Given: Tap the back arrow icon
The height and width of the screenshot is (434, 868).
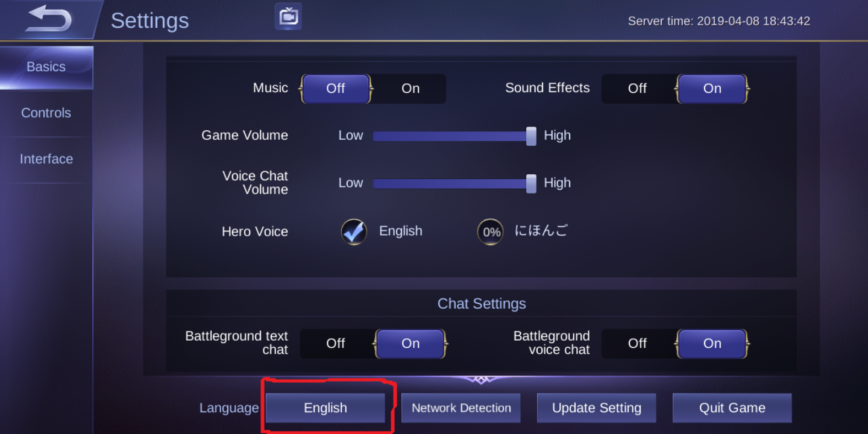Looking at the screenshot, I should 48,18.
